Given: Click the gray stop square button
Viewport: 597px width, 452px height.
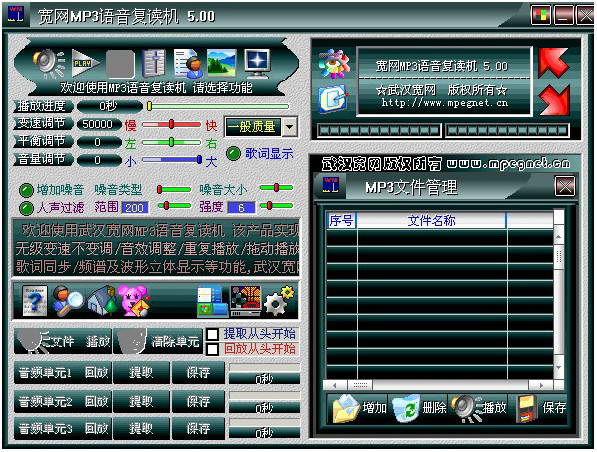Looking at the screenshot, I should pos(120,64).
